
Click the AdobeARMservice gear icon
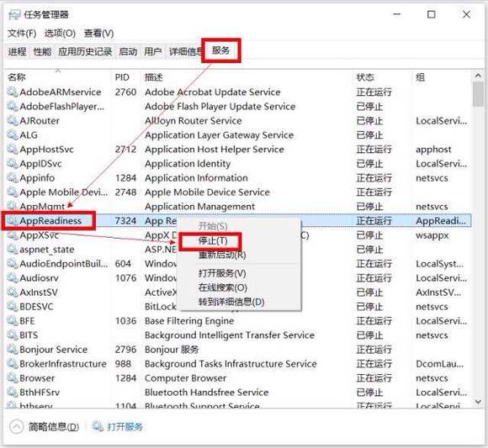[x=13, y=92]
